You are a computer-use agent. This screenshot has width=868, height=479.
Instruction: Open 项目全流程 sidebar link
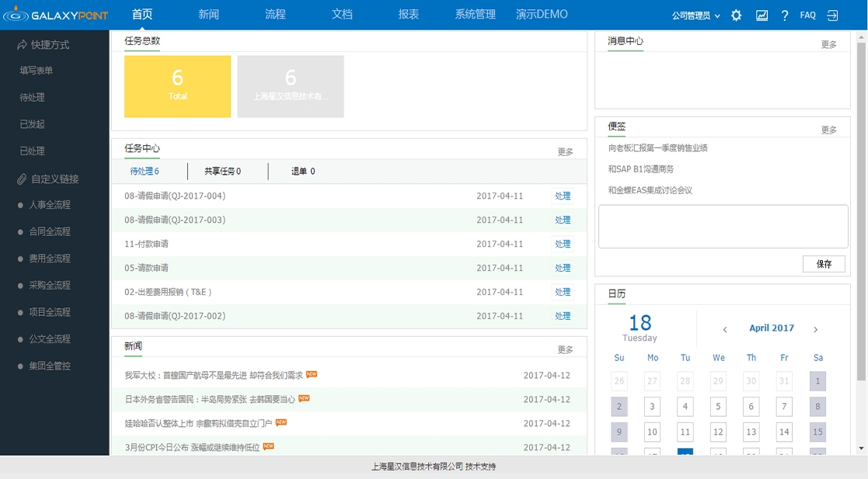coord(50,312)
